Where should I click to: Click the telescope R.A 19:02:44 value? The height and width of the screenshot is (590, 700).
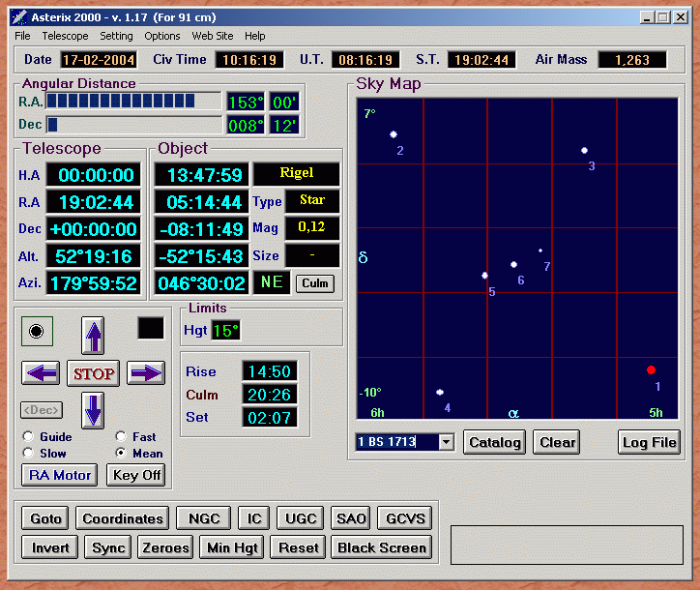point(94,202)
